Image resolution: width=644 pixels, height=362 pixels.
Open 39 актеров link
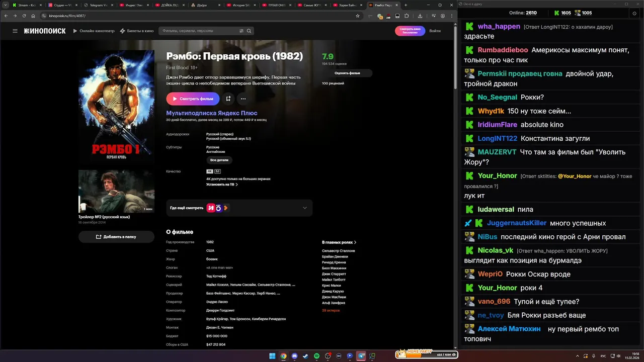(331, 310)
